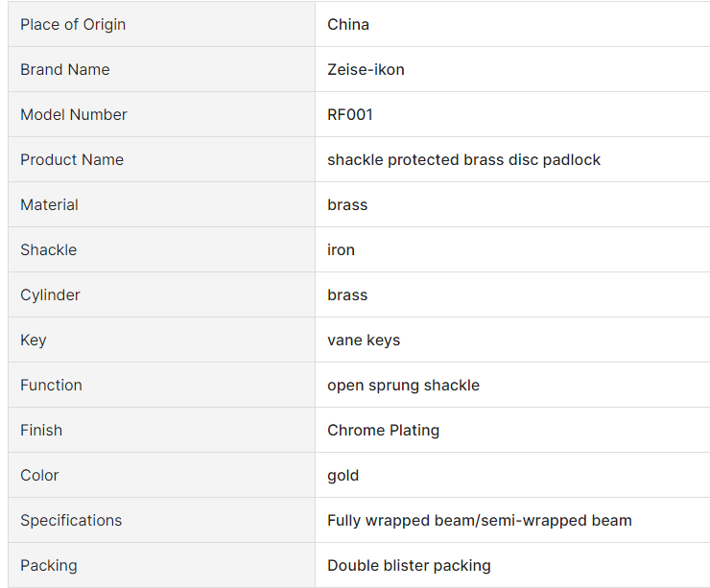Image resolution: width=710 pixels, height=588 pixels.
Task: Click the Specifications label cell
Action: click(x=161, y=520)
